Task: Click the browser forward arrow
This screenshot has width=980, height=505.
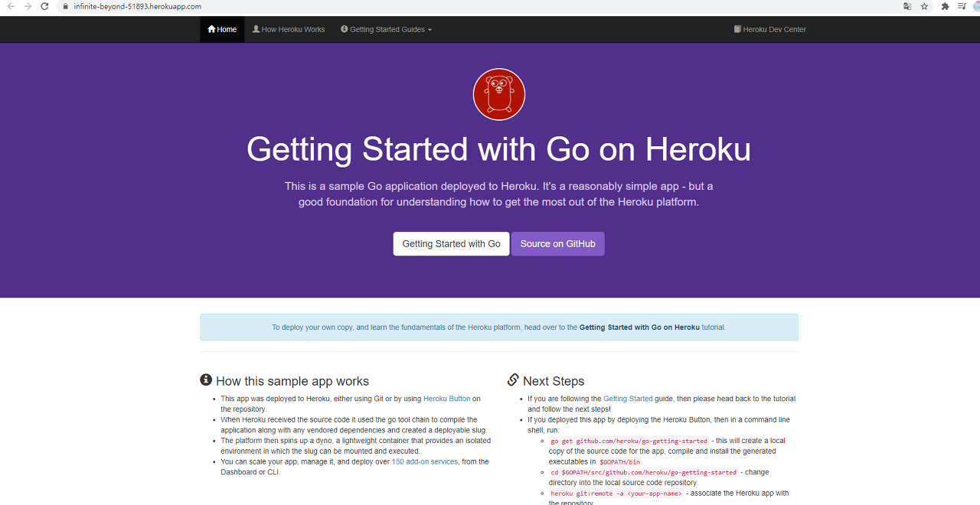Action: pyautogui.click(x=28, y=6)
